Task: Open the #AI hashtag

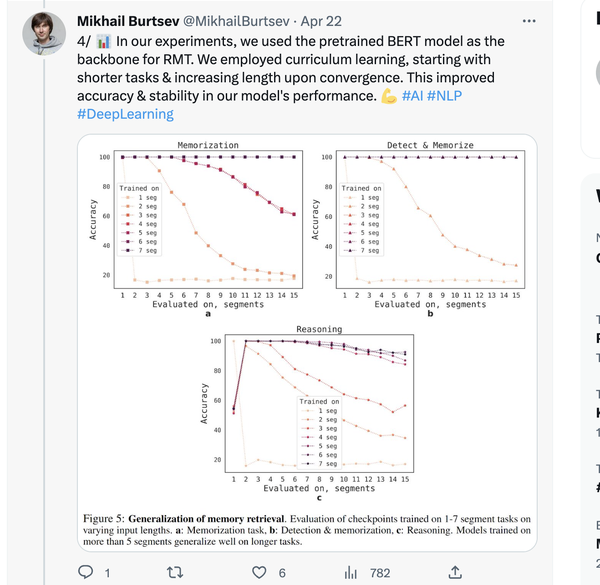Action: click(x=418, y=95)
